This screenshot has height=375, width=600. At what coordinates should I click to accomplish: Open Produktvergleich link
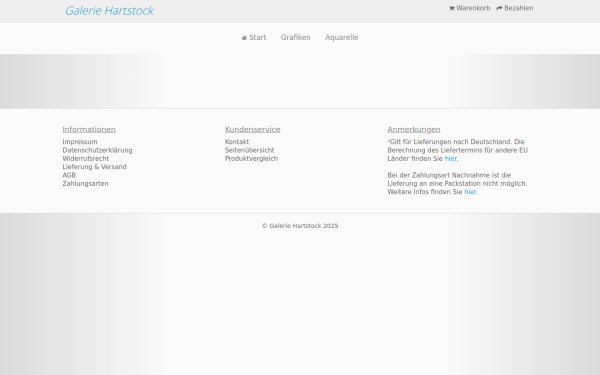pos(251,158)
